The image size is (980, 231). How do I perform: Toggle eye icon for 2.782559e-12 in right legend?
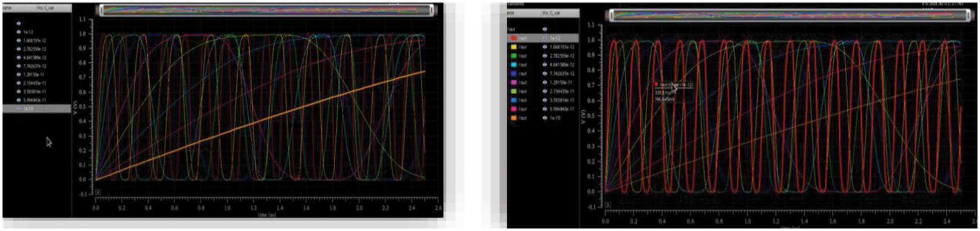click(x=545, y=56)
